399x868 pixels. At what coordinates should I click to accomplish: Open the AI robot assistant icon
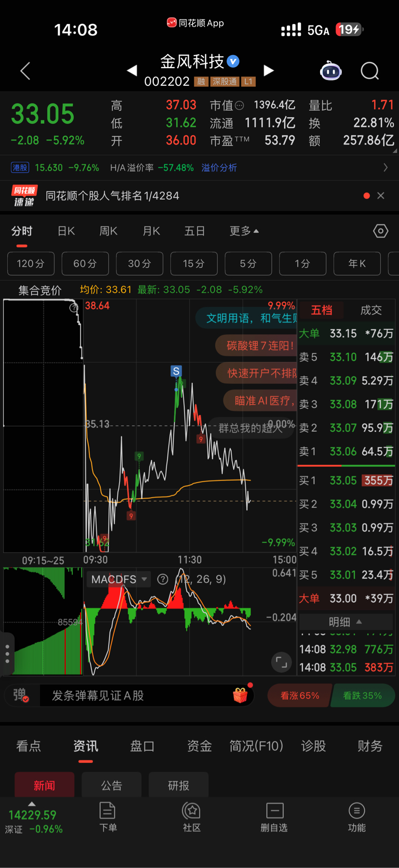(330, 71)
